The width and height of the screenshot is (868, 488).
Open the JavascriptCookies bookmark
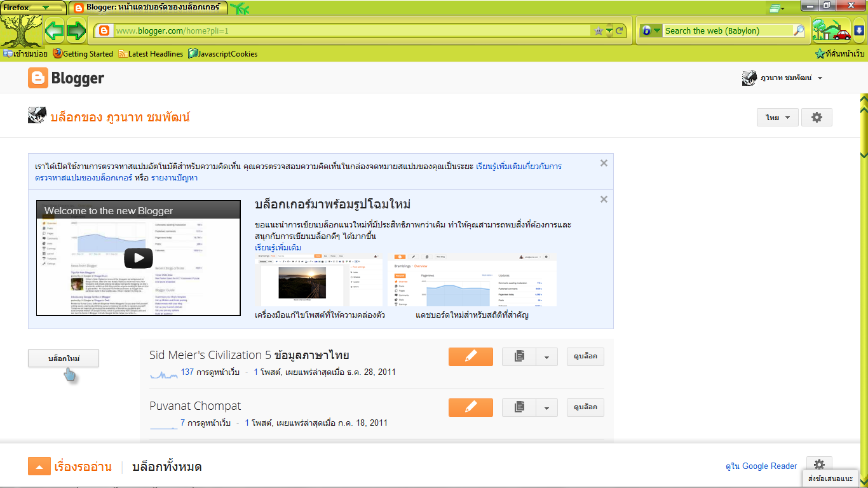point(223,54)
